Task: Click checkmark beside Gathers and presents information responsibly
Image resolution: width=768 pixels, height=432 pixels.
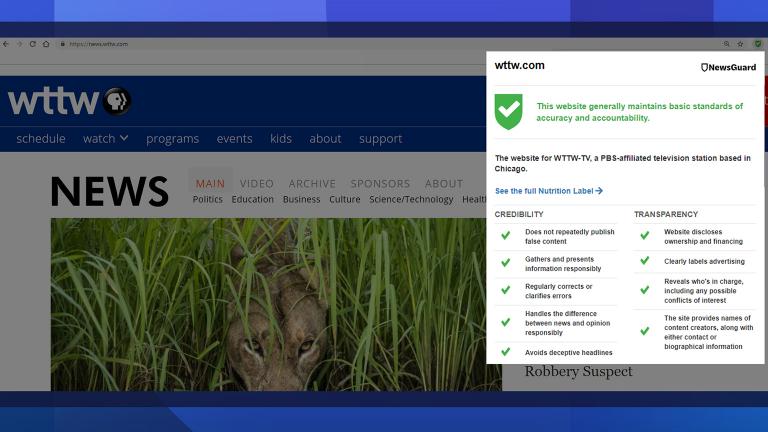Action: coord(505,263)
